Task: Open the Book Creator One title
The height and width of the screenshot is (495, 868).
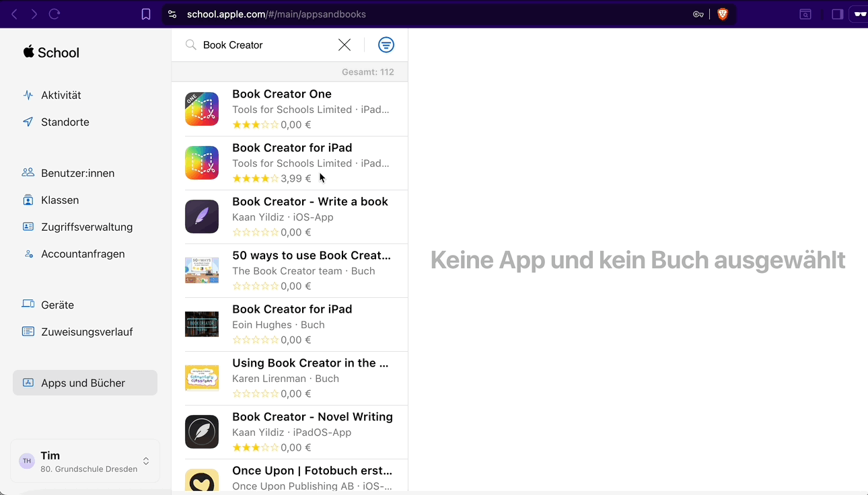Action: click(x=282, y=94)
